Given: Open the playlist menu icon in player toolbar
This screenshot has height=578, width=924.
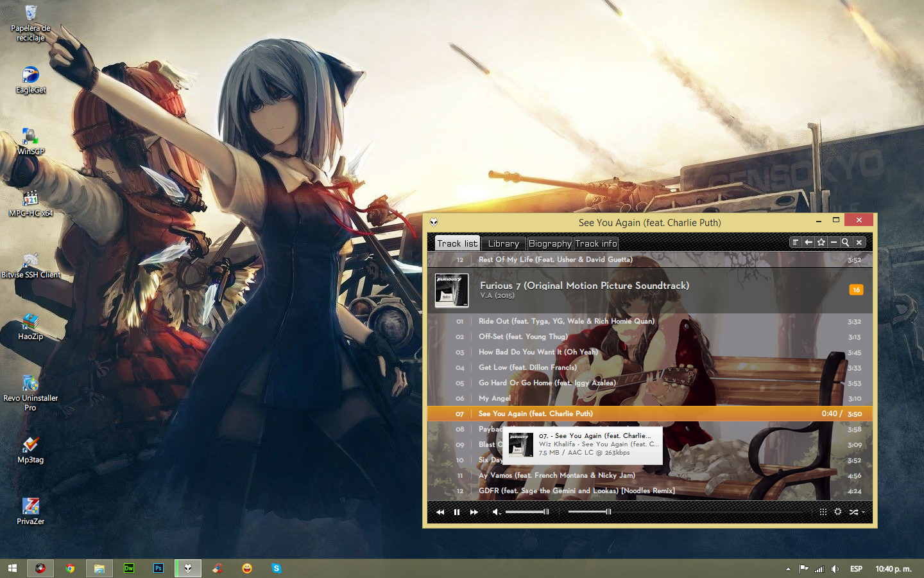Looking at the screenshot, I should 796,242.
